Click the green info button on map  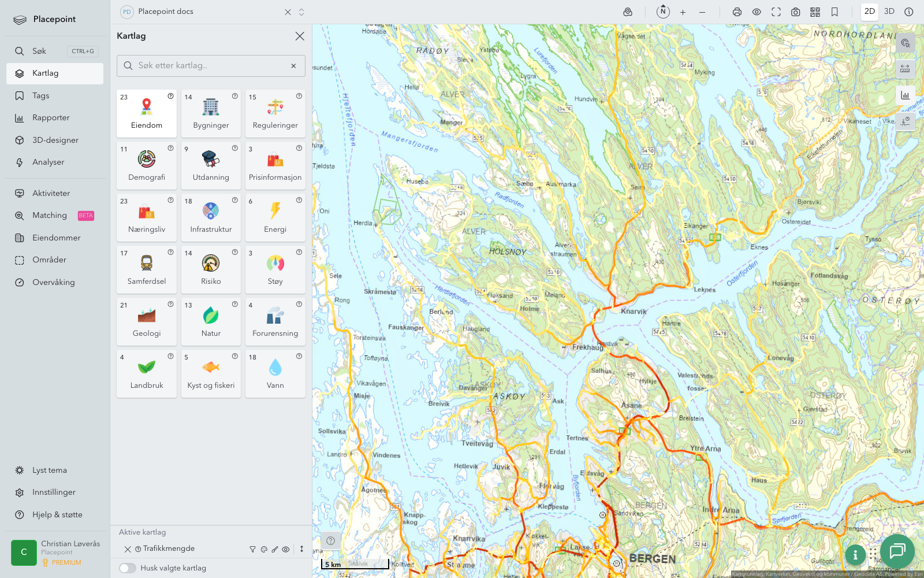855,555
